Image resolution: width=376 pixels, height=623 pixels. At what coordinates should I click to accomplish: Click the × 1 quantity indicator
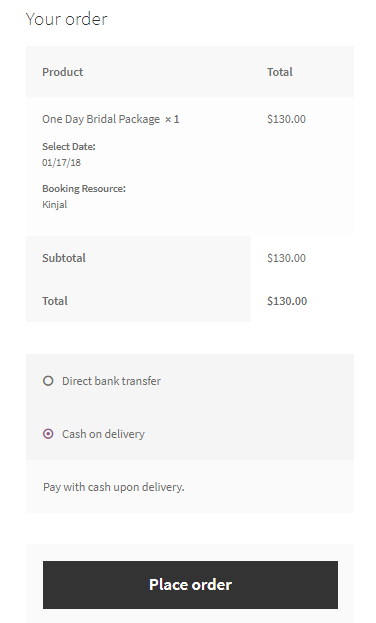click(x=172, y=119)
